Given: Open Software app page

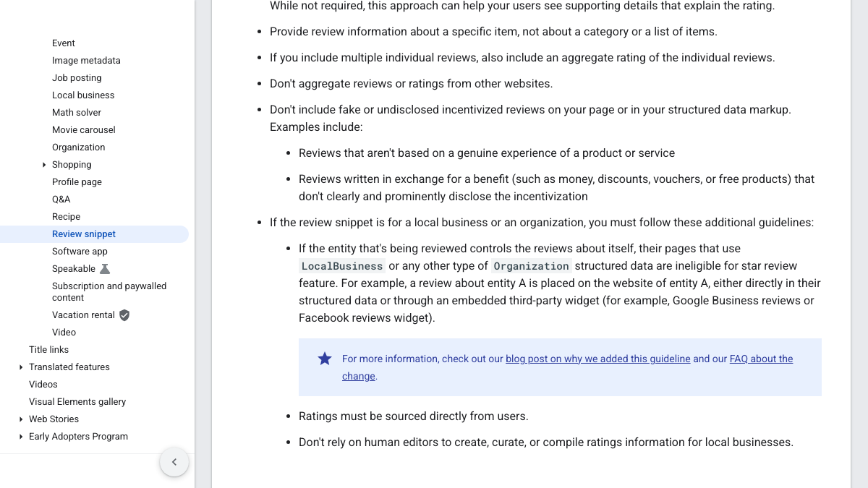Looking at the screenshot, I should [x=80, y=252].
